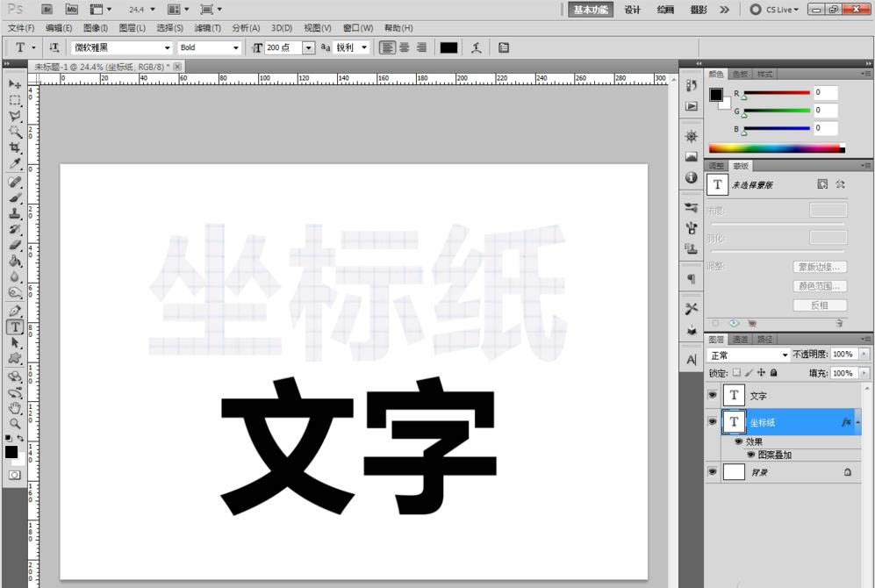875x588 pixels.
Task: Click the 反相 button in masks panel
Action: coord(822,303)
